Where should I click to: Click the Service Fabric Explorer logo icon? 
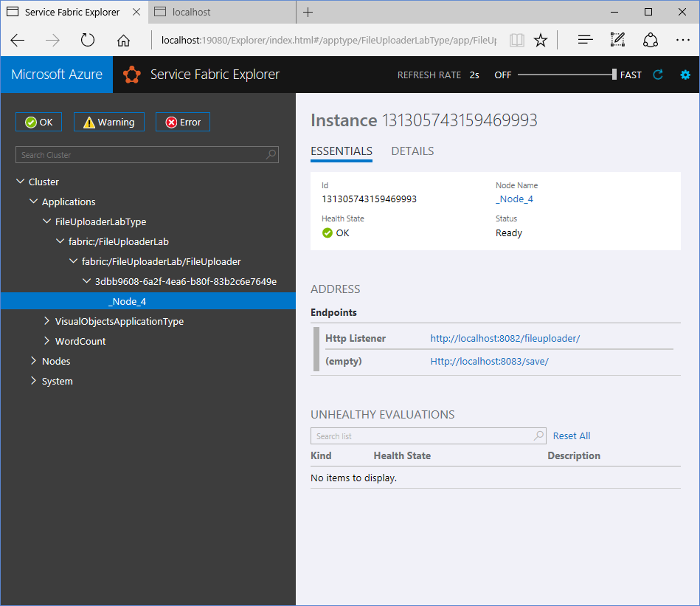click(132, 75)
